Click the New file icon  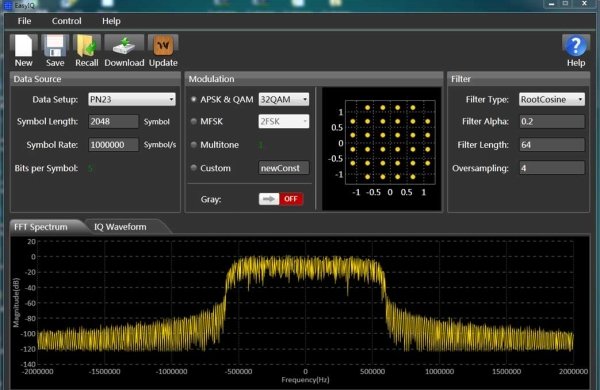click(23, 46)
